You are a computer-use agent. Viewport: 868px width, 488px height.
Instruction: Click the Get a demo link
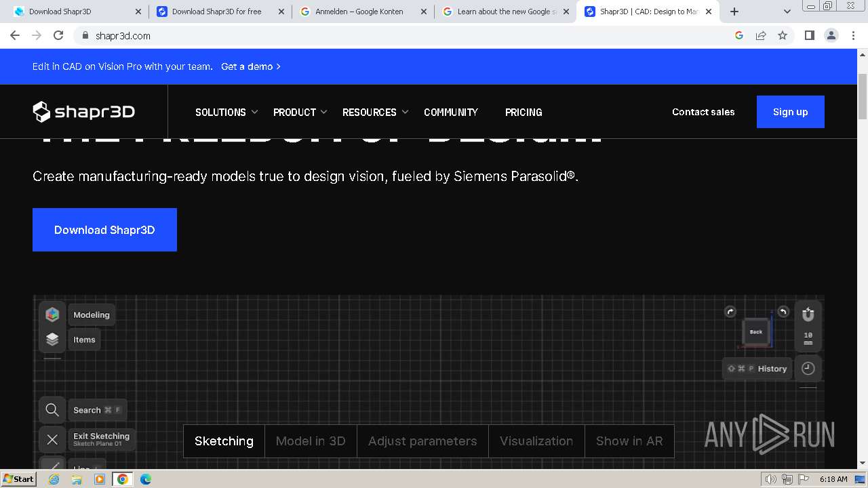pos(251,66)
